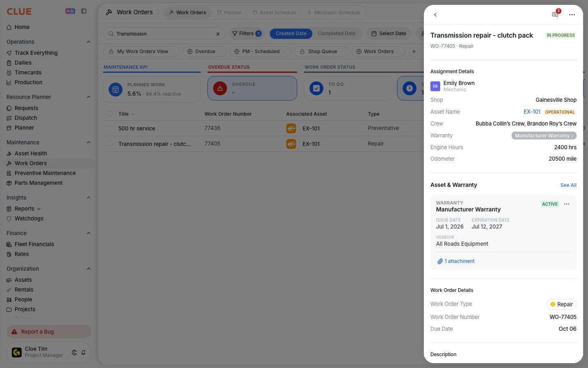Switch to the Planner tab
Image resolution: width=588 pixels, height=368 pixels.
point(229,13)
